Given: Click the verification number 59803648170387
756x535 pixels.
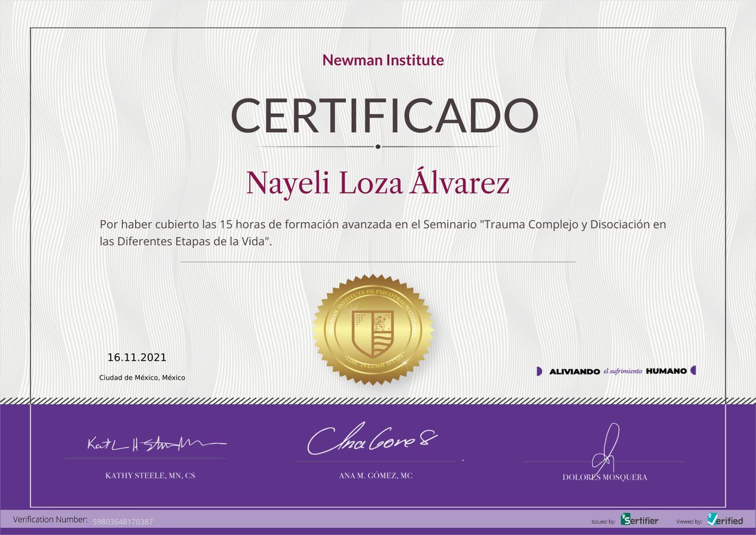Looking at the screenshot, I should coord(123,521).
